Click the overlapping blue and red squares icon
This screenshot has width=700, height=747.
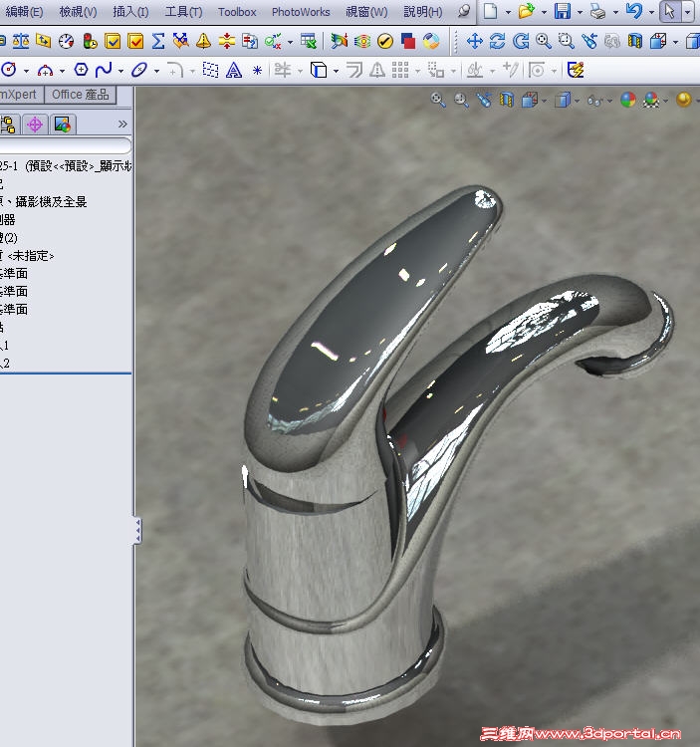[x=408, y=42]
